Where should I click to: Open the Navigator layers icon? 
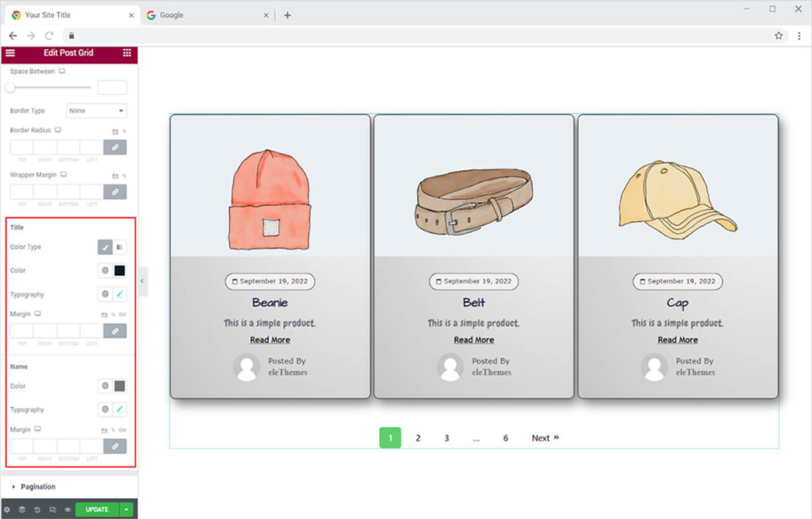click(x=22, y=509)
